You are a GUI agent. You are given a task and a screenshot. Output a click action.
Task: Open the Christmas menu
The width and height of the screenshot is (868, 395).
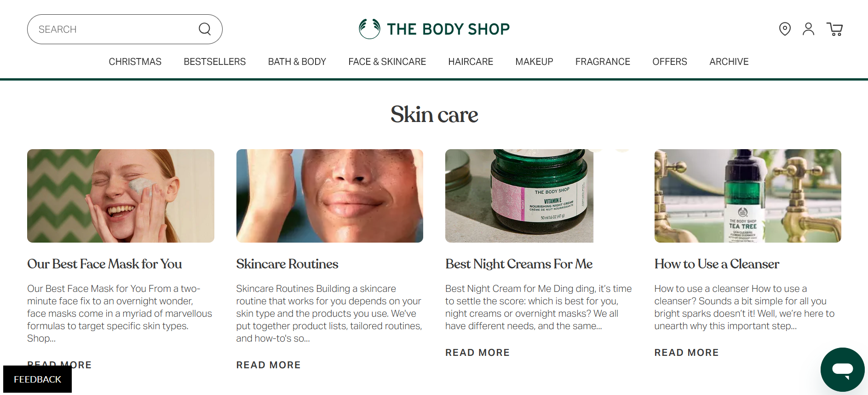coord(135,62)
